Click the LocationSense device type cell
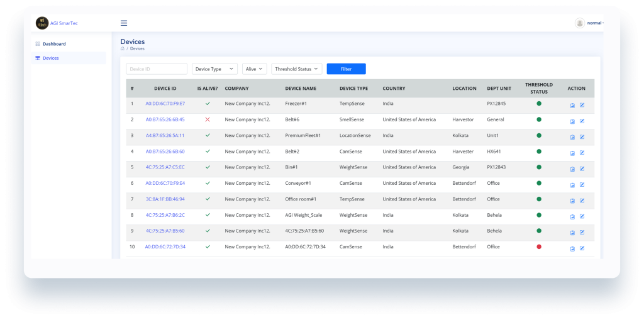 [x=355, y=136]
